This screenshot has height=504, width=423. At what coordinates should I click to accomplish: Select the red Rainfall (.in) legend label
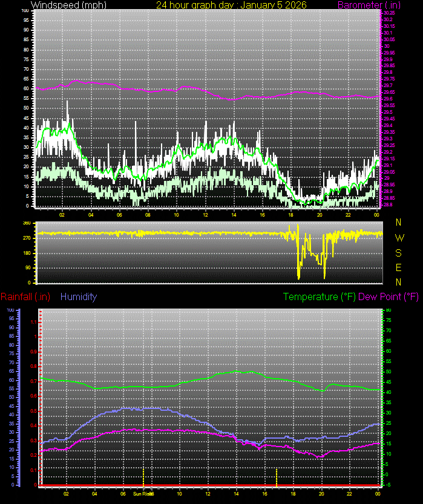[25, 297]
